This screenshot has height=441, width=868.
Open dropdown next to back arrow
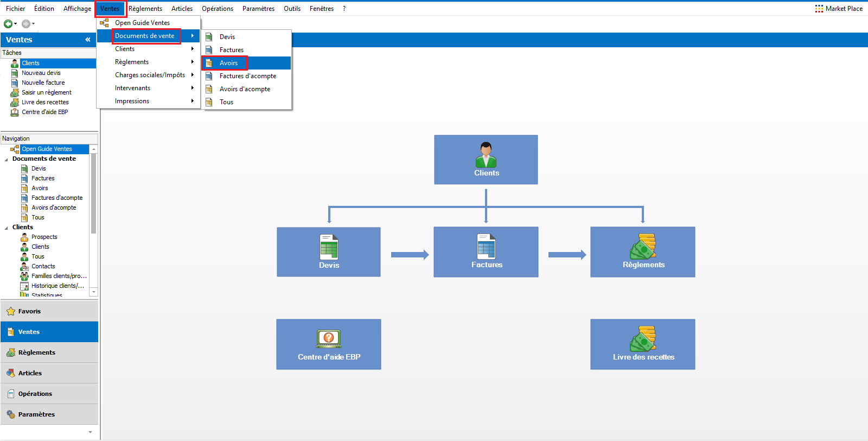[16, 24]
